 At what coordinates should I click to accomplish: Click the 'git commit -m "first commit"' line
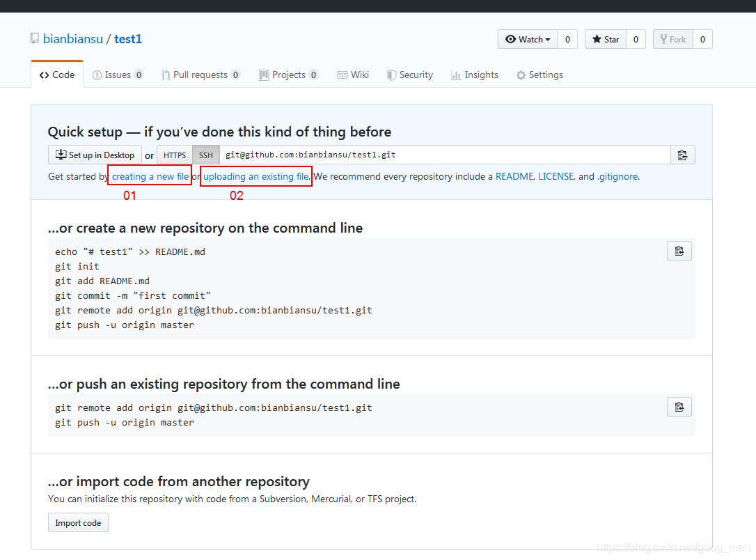[132, 296]
